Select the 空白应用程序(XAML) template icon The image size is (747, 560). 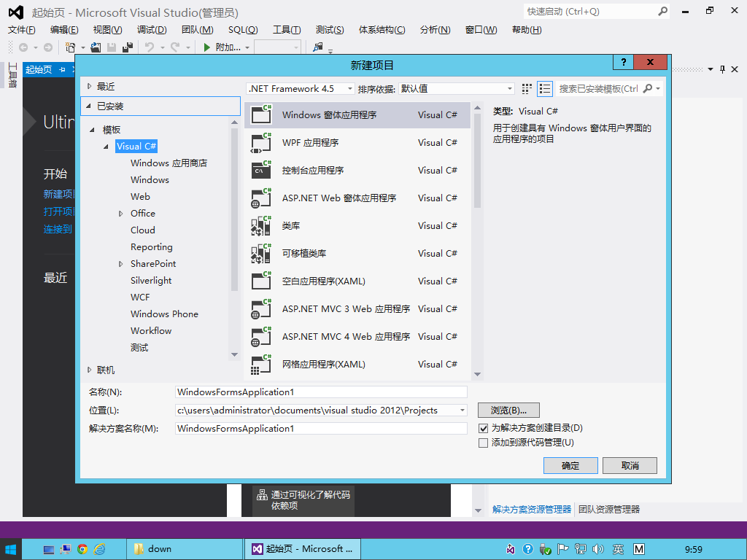pos(261,281)
